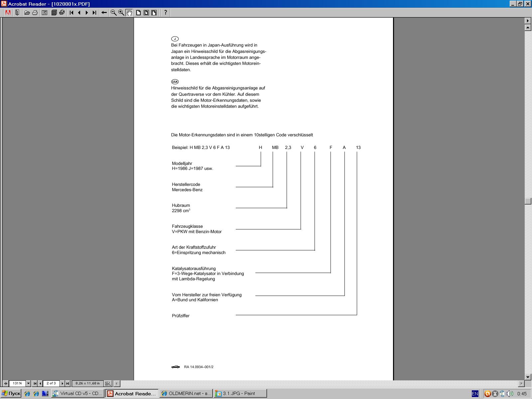Click horizontal scrollbar left arrow
This screenshot has width=532, height=399.
point(117,383)
